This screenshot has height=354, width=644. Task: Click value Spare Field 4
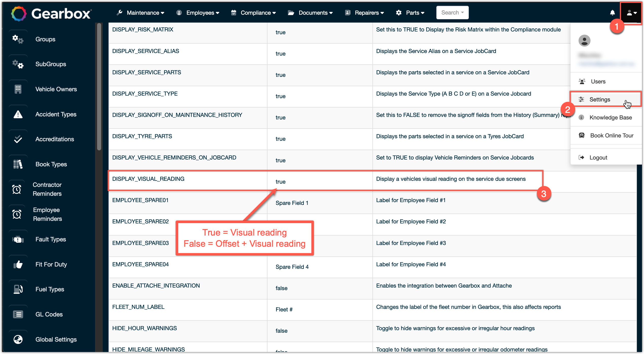(x=292, y=267)
